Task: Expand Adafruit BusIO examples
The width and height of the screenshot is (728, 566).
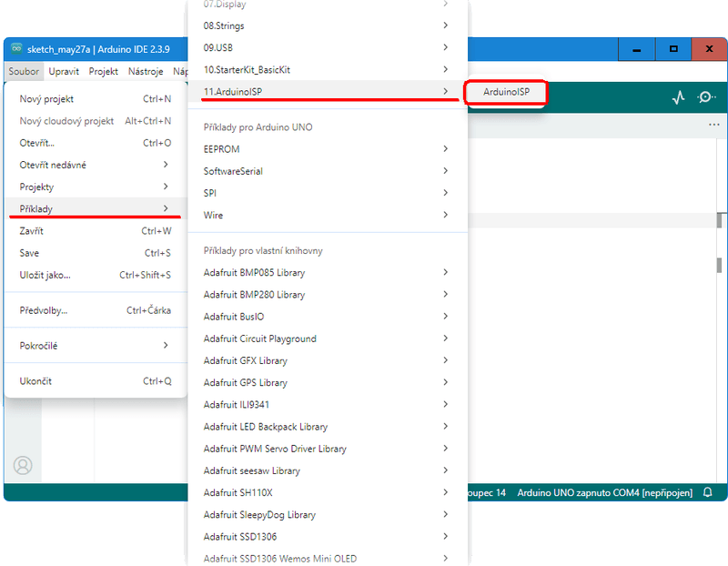Action: [x=328, y=316]
